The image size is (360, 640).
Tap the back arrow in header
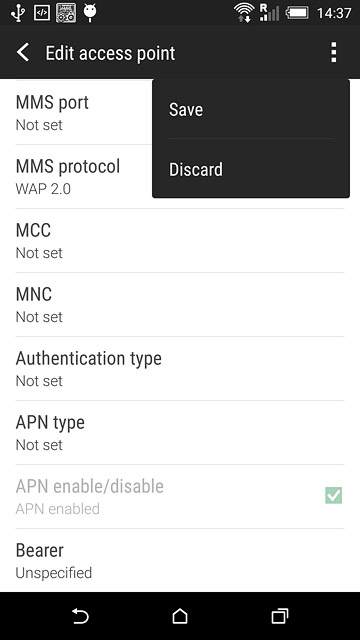[23, 53]
